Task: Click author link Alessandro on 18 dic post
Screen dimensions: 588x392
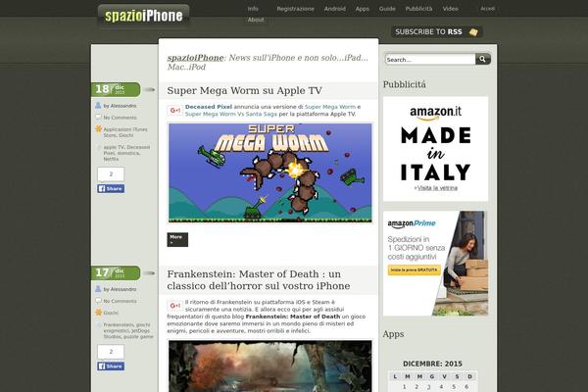Action: pos(123,106)
